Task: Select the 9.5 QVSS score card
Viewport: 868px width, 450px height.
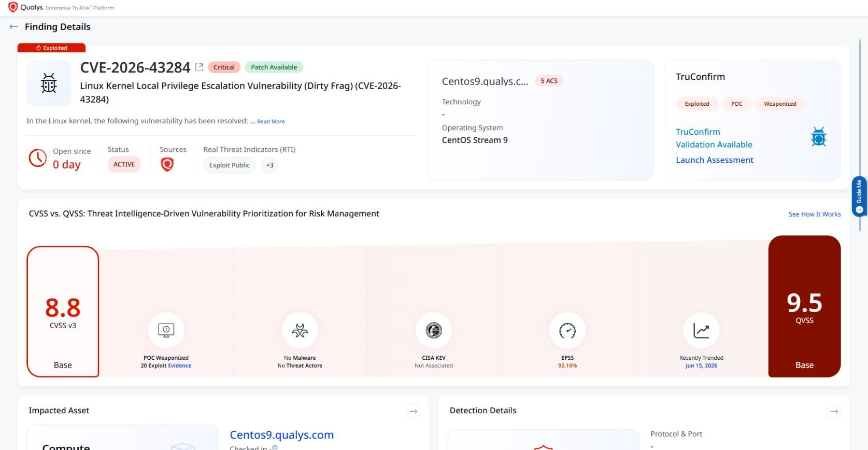Action: pos(804,306)
